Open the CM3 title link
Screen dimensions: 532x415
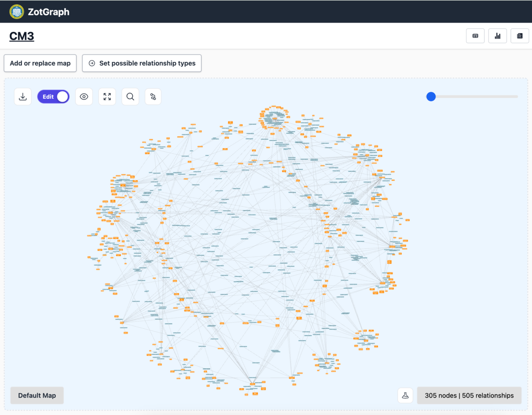click(22, 36)
